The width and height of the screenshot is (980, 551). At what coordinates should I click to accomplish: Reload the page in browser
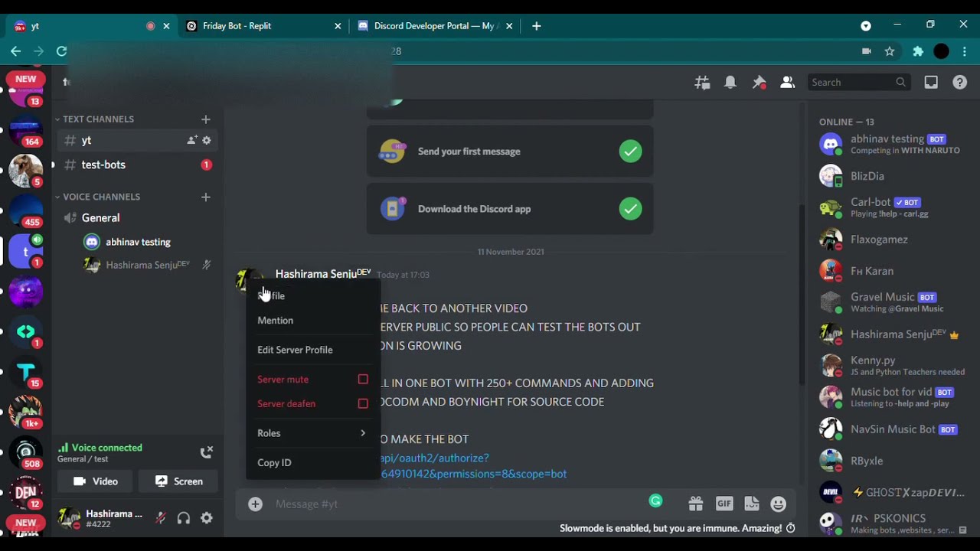coord(61,51)
